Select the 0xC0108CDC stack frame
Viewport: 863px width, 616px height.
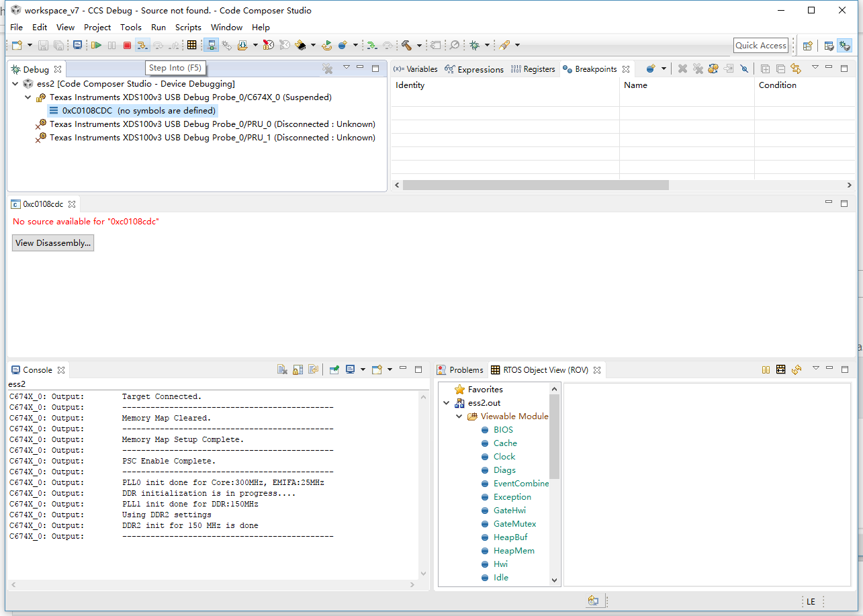(x=132, y=111)
